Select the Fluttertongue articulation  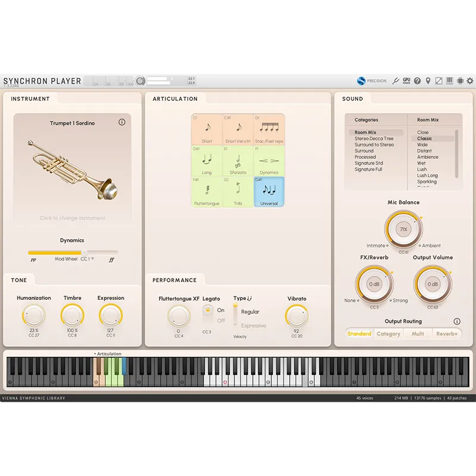pyautogui.click(x=207, y=192)
